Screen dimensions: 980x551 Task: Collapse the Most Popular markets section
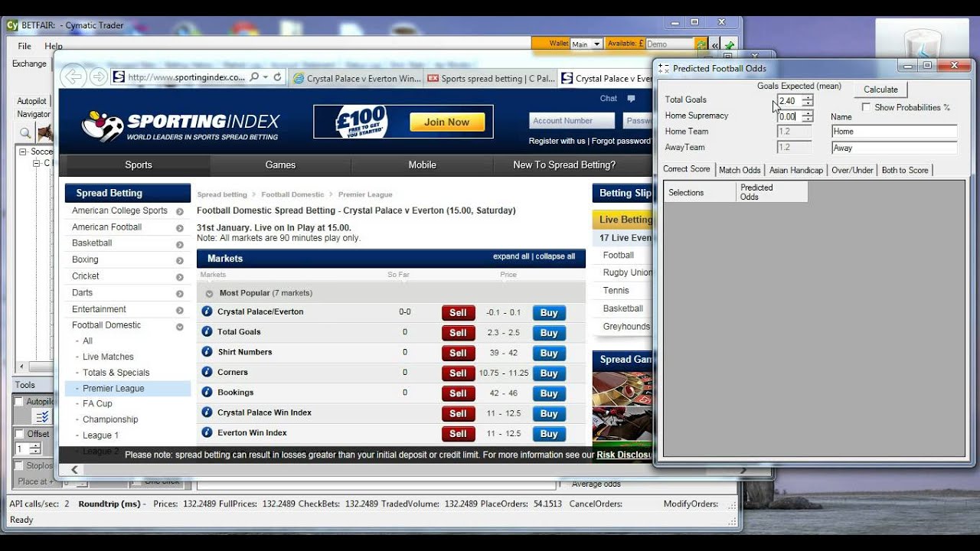[x=209, y=293]
